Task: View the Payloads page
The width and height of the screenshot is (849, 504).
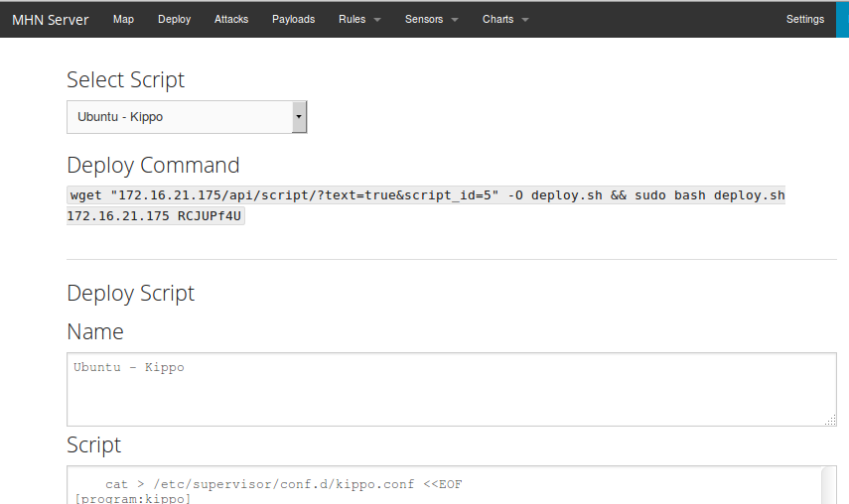Action: [x=294, y=20]
